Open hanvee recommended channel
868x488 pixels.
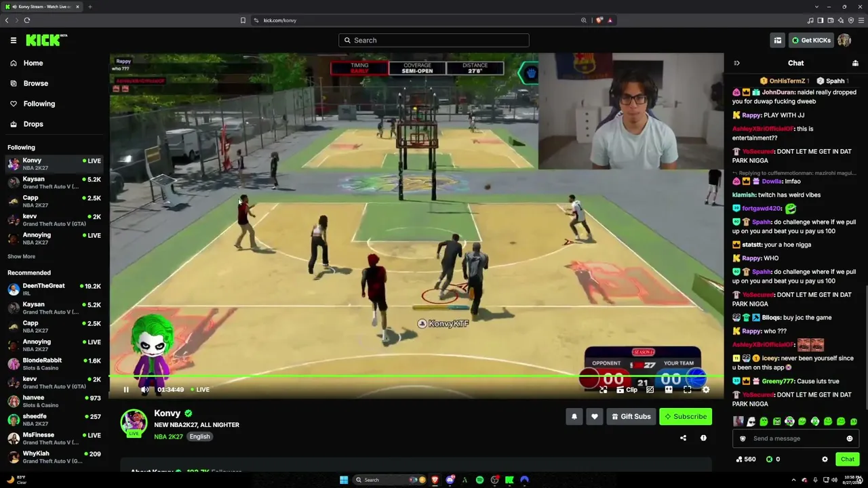(x=54, y=401)
